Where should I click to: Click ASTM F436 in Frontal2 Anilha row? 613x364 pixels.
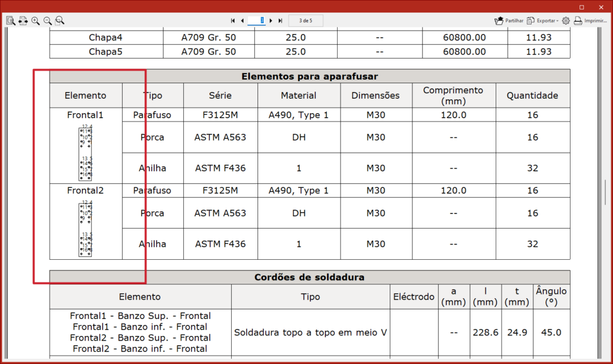[x=220, y=244]
